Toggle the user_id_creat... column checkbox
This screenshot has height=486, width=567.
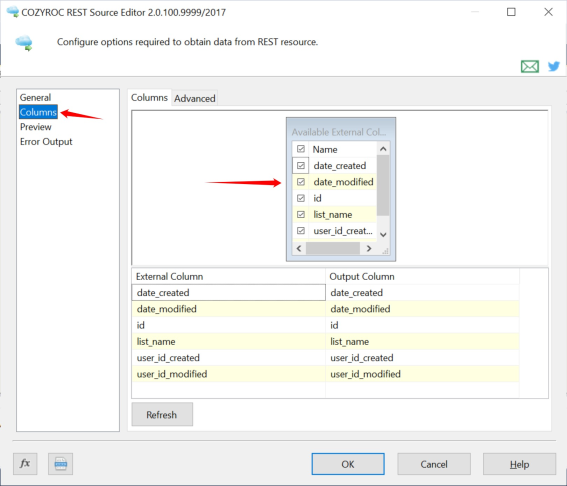[301, 230]
